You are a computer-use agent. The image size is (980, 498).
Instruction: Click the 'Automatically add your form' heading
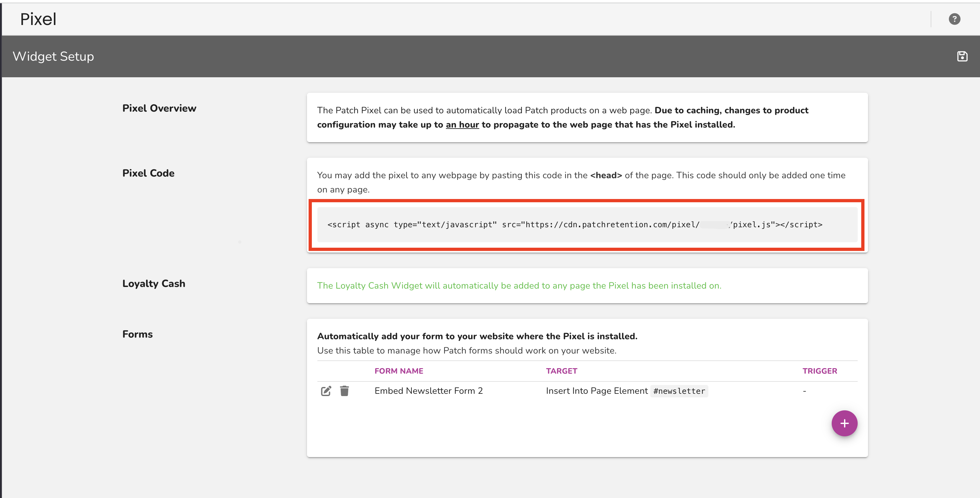pyautogui.click(x=477, y=336)
